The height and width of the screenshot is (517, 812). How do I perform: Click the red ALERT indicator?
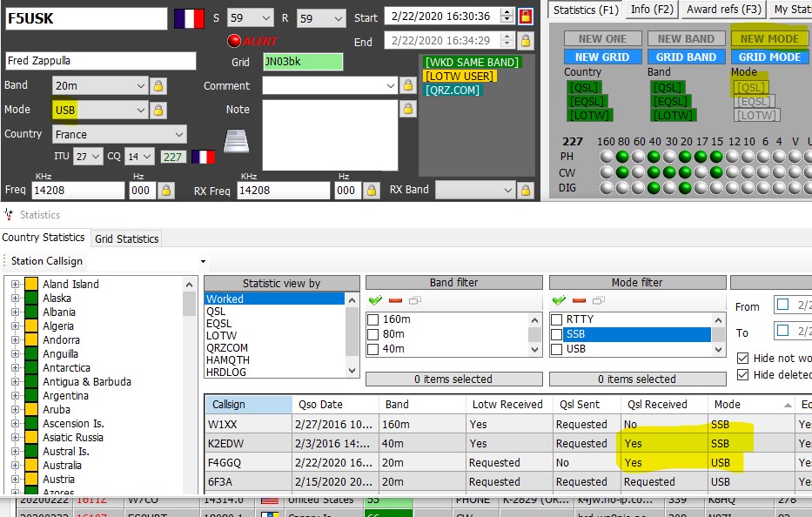point(252,40)
